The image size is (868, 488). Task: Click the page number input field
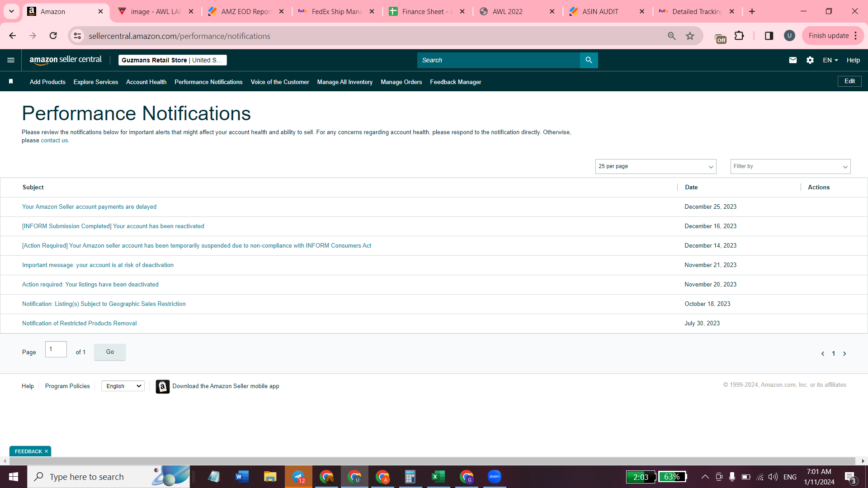click(x=56, y=349)
